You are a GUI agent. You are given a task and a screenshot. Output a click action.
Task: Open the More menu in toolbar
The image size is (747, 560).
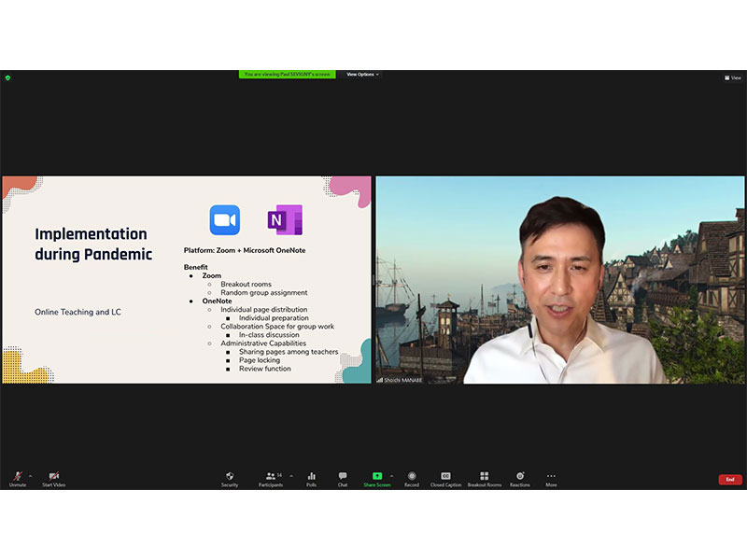click(x=551, y=478)
